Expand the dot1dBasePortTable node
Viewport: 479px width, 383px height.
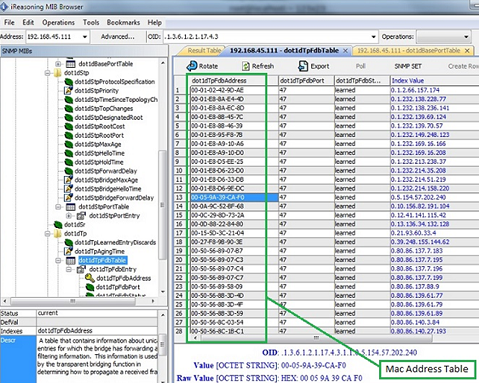pyautogui.click(x=58, y=64)
